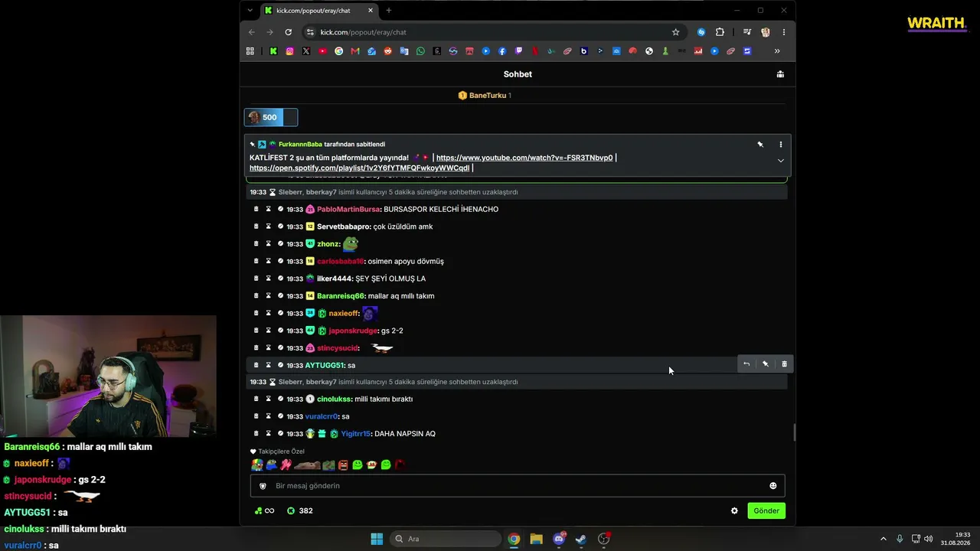Open the WhatsApp bookmark
This screenshot has height=551, width=980.
point(420,51)
